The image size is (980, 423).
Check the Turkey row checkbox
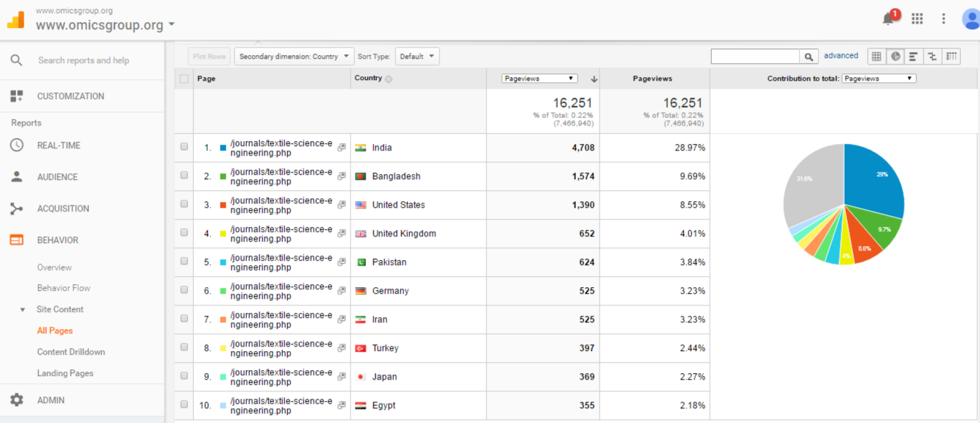[184, 347]
